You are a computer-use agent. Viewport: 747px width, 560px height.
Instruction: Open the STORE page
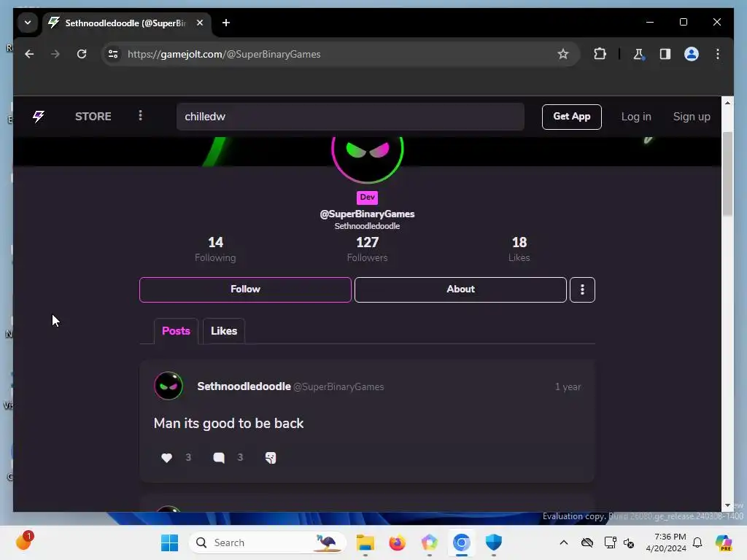tap(93, 117)
